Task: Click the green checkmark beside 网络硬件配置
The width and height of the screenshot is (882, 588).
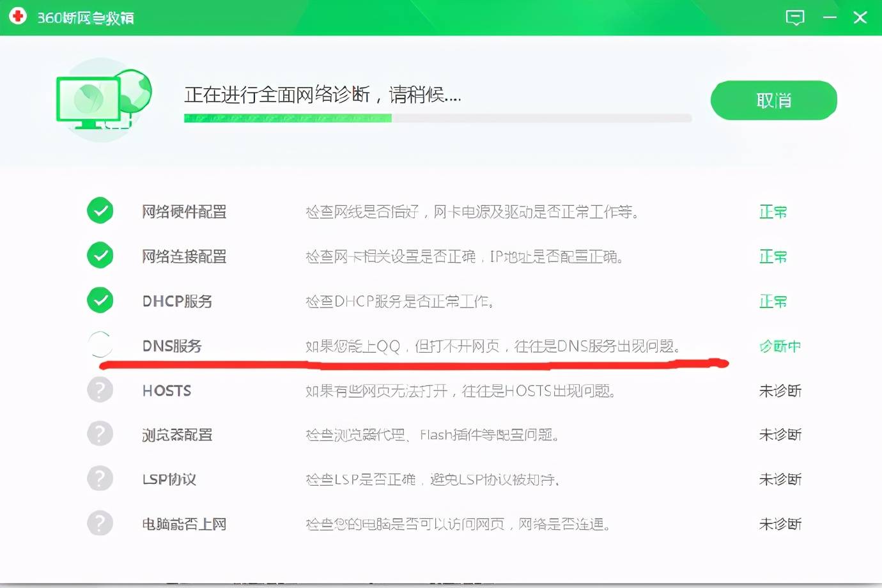Action: pyautogui.click(x=100, y=210)
